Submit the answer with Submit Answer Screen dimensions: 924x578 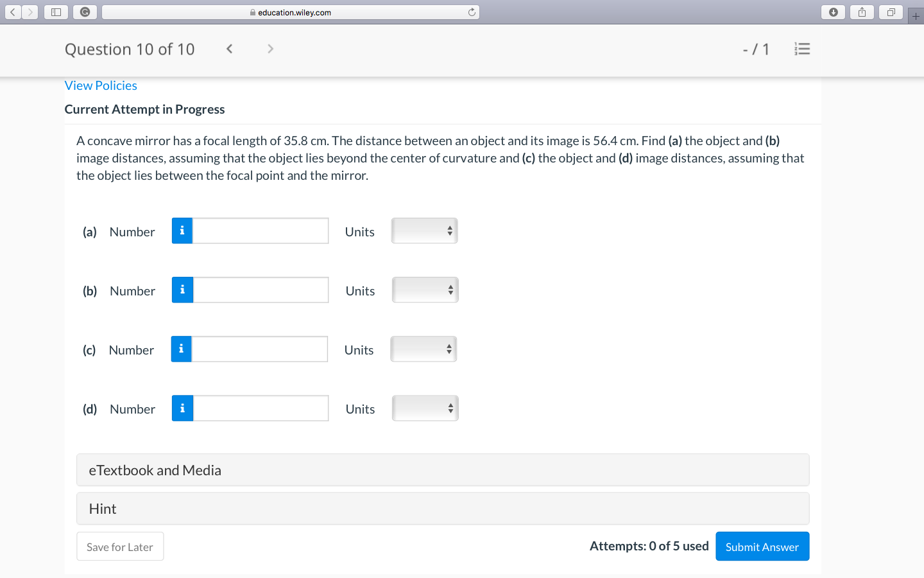click(x=762, y=547)
